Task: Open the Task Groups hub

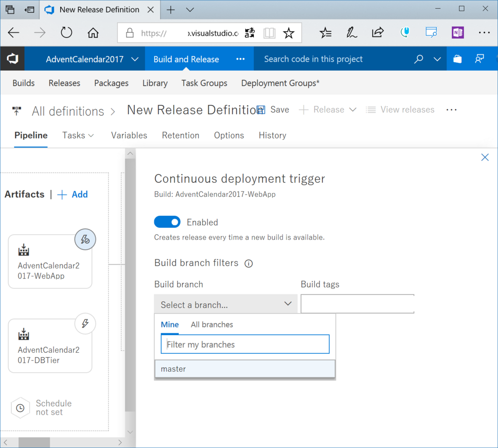Action: click(x=204, y=83)
